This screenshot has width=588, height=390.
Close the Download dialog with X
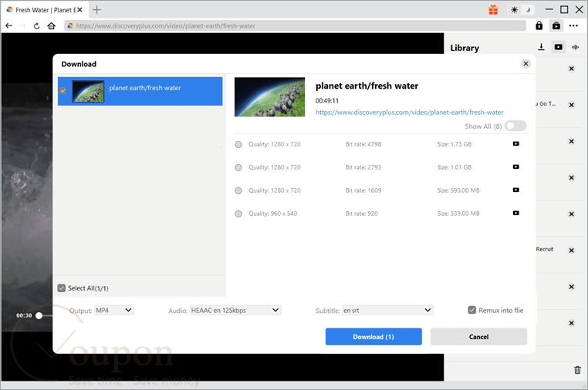[525, 64]
